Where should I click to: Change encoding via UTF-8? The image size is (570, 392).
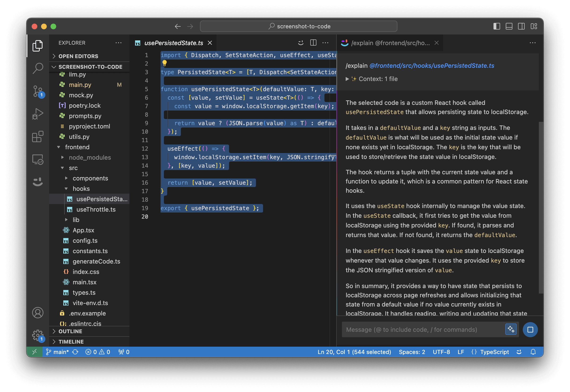pos(441,352)
